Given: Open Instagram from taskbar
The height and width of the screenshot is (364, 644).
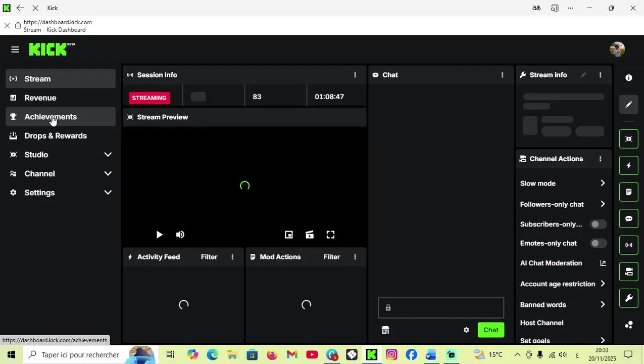Looking at the screenshot, I should (x=391, y=355).
